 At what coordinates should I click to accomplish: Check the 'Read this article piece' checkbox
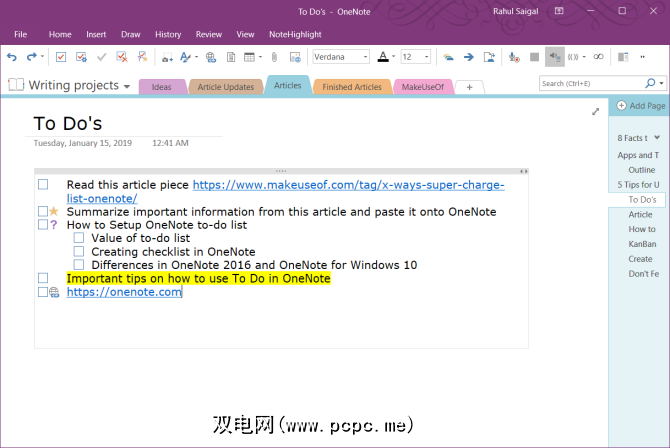(x=43, y=185)
